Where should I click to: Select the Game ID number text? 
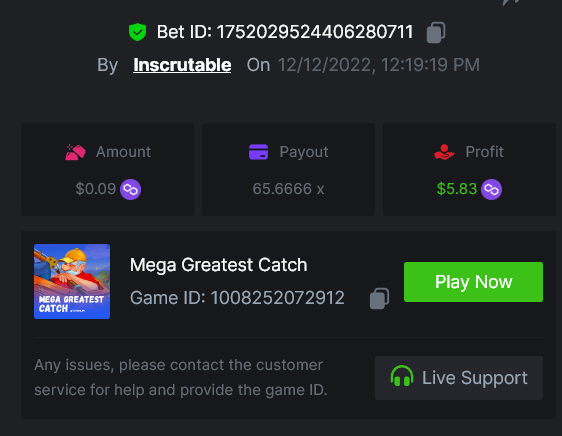[277, 298]
